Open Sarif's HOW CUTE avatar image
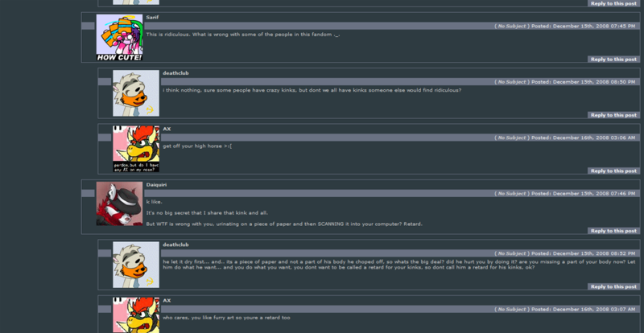The width and height of the screenshot is (644, 333). click(x=119, y=37)
